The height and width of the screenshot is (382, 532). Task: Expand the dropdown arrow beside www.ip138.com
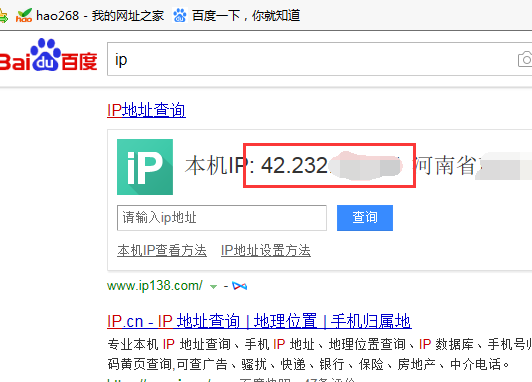pos(213,287)
